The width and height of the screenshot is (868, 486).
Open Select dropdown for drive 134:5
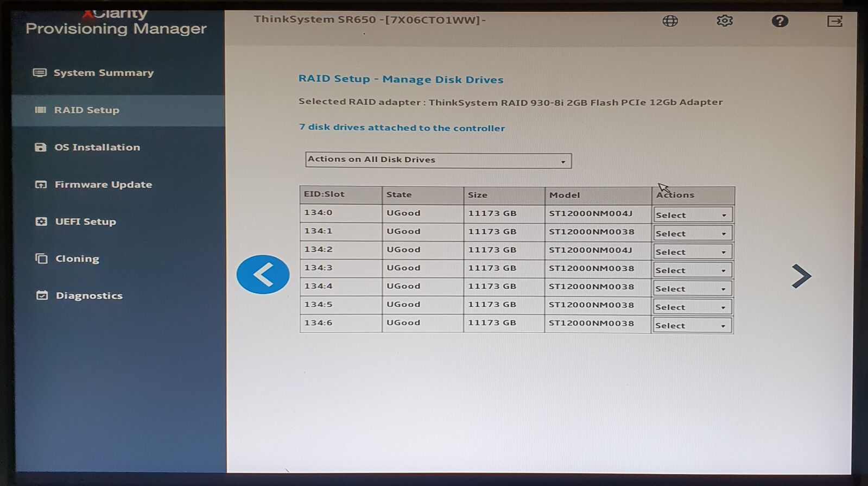coord(693,307)
